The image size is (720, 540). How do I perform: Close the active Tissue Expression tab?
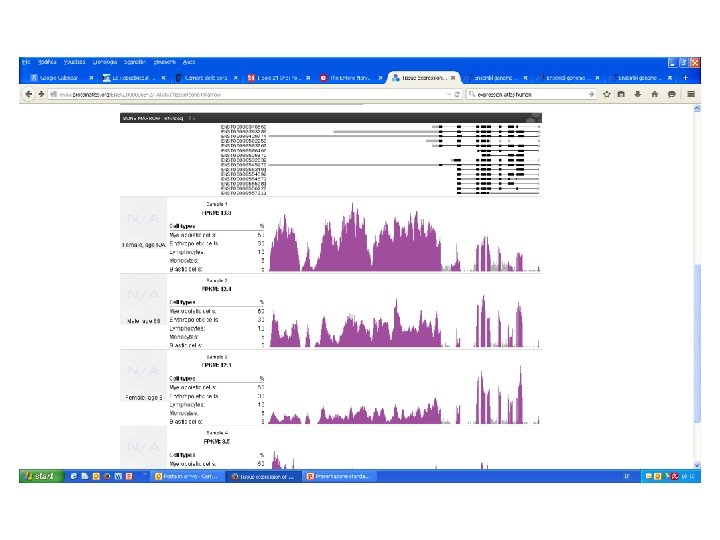tap(453, 78)
